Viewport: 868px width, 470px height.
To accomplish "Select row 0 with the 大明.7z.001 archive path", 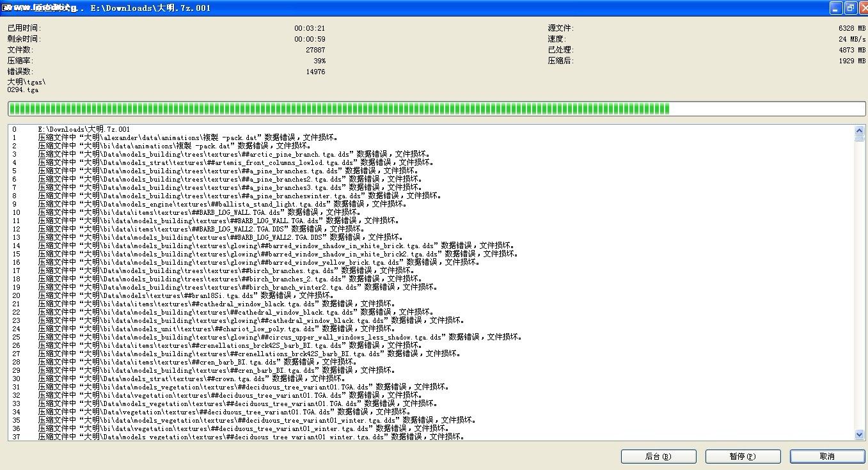I will pyautogui.click(x=83, y=129).
